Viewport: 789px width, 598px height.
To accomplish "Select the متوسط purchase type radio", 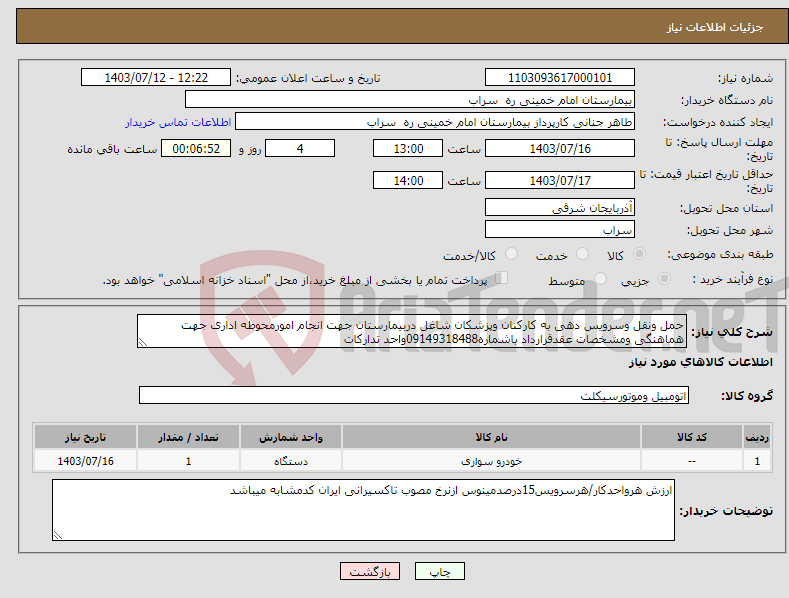I will point(600,278).
